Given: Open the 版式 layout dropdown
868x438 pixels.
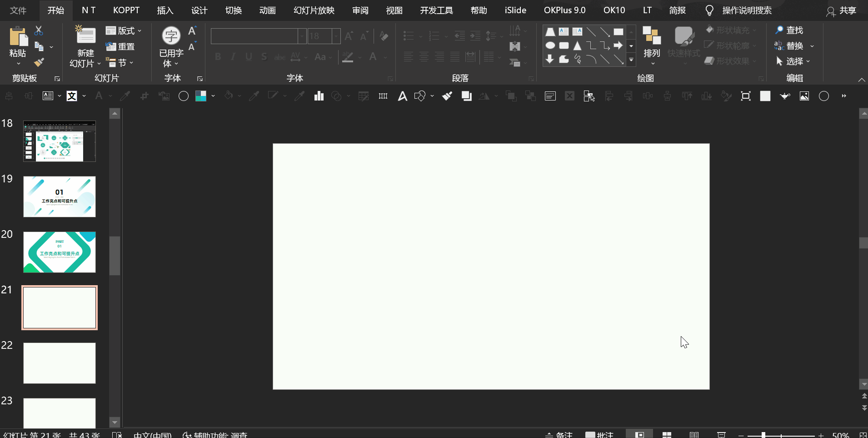Looking at the screenshot, I should [x=124, y=30].
